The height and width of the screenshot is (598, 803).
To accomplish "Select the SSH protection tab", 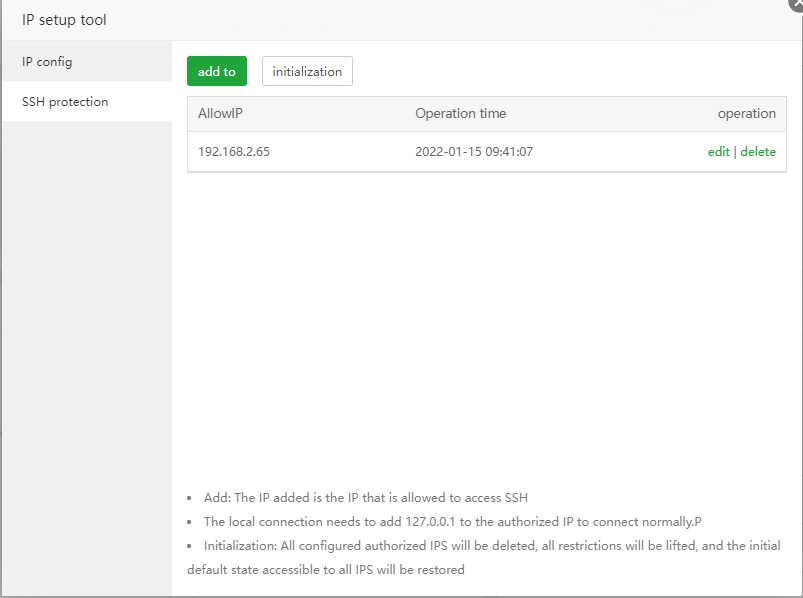I will pos(65,102).
